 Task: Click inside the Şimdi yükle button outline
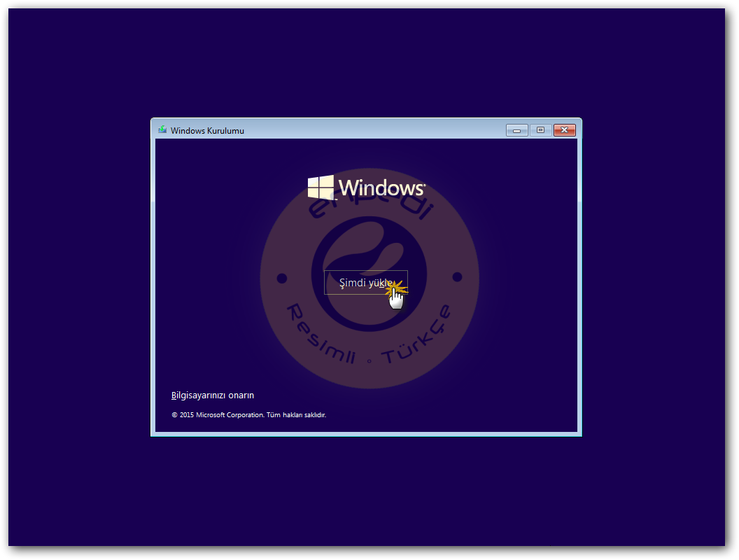point(366,282)
